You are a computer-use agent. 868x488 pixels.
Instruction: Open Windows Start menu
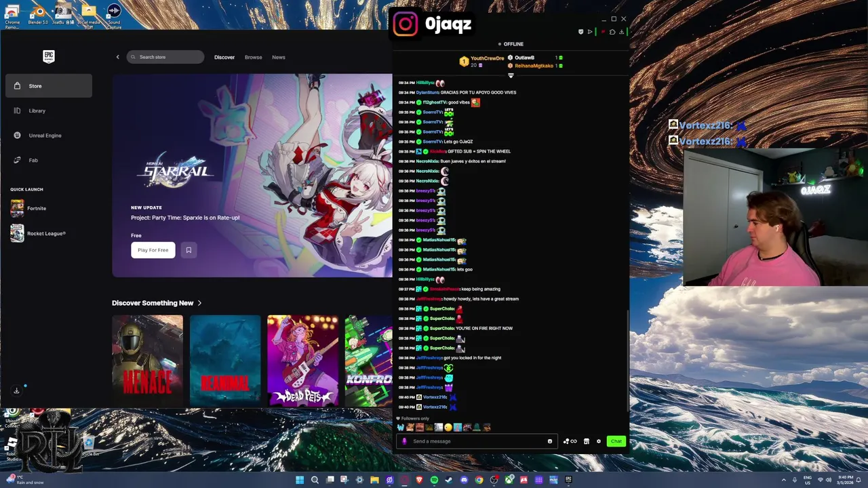[300, 480]
